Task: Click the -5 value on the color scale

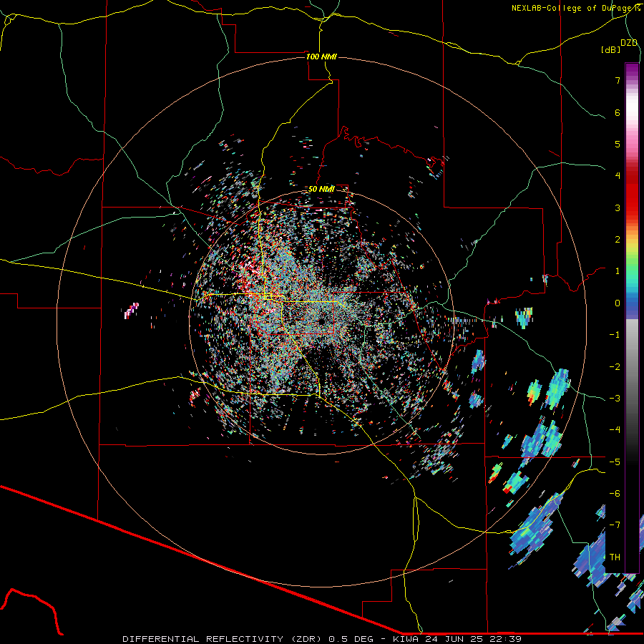Action: (x=615, y=462)
